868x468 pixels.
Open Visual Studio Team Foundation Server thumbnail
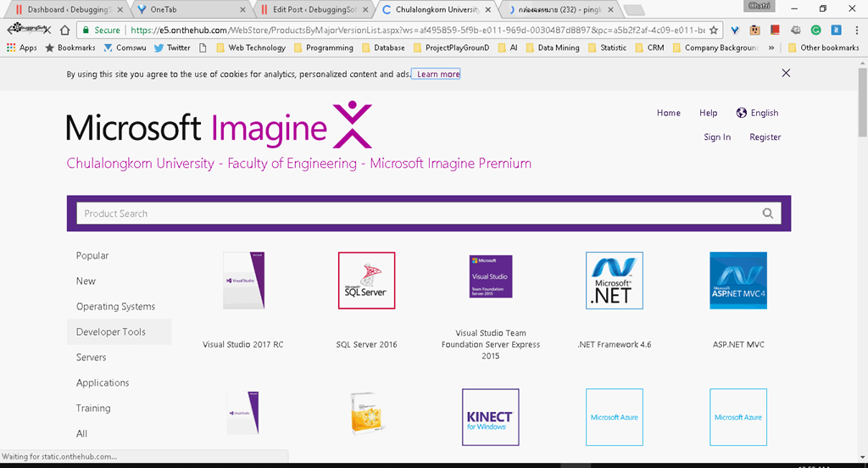pos(491,276)
